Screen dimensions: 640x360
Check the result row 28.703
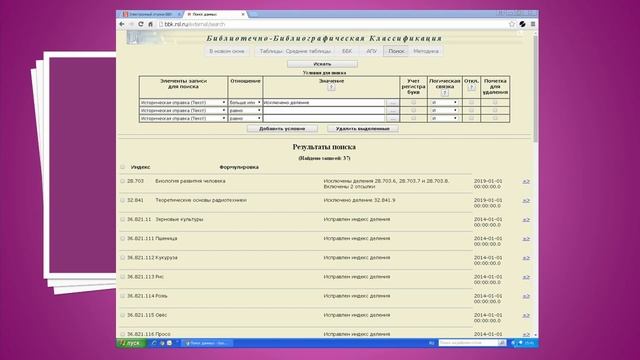pyautogui.click(x=122, y=181)
